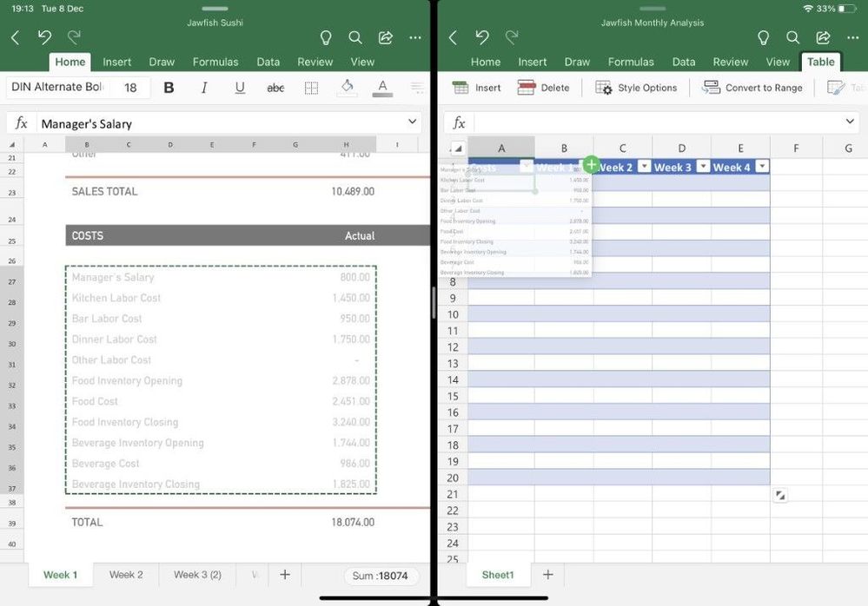Screen dimensions: 868x606
Task: Open search in Jawfish Monthly Analysis
Action: (792, 37)
